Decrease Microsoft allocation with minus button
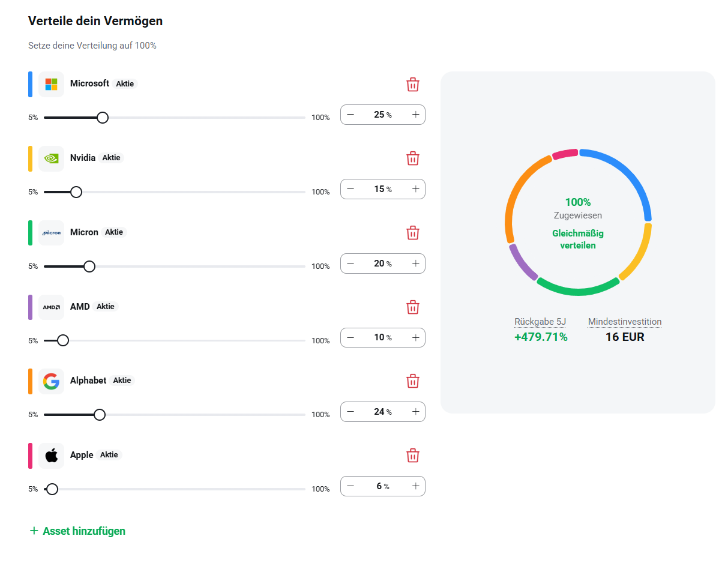728x572 pixels. pos(350,115)
